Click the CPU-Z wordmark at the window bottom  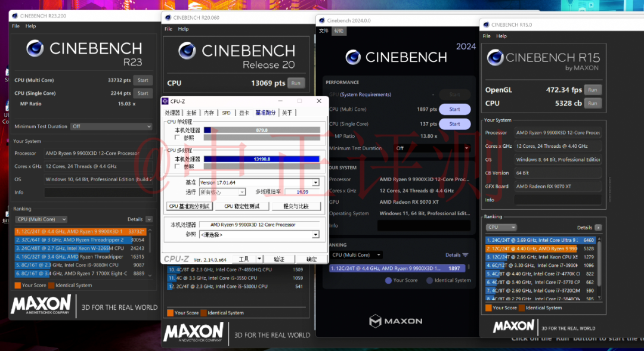point(176,259)
